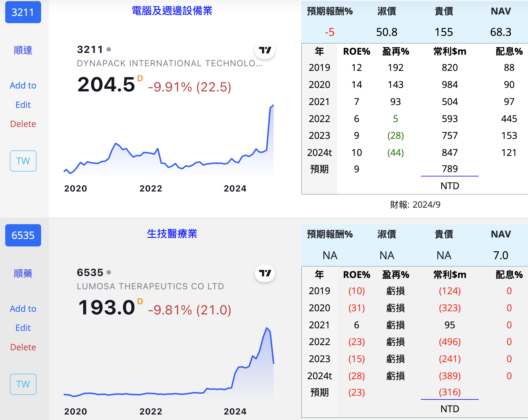
Task: Click ROE% header in 3211 table
Action: click(x=357, y=51)
